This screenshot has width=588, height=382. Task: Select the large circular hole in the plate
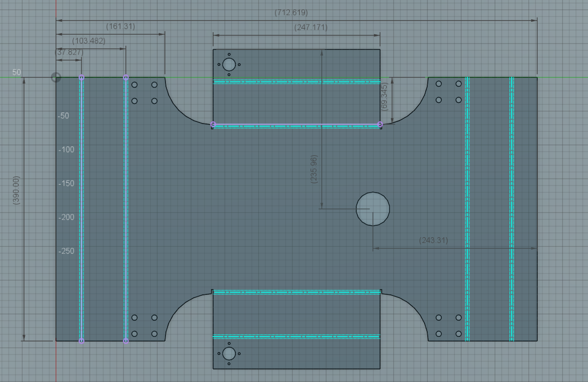[x=373, y=209]
